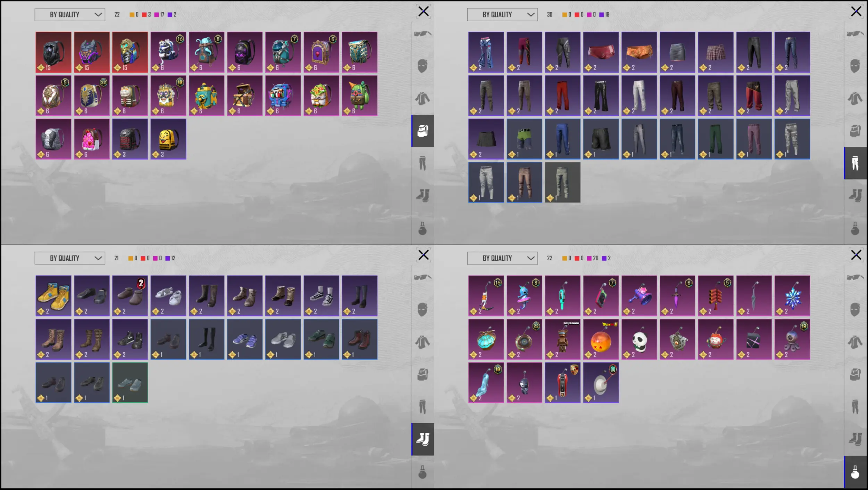Image resolution: width=868 pixels, height=490 pixels.
Task: Select the blue snowflake ornament
Action: [x=792, y=296]
